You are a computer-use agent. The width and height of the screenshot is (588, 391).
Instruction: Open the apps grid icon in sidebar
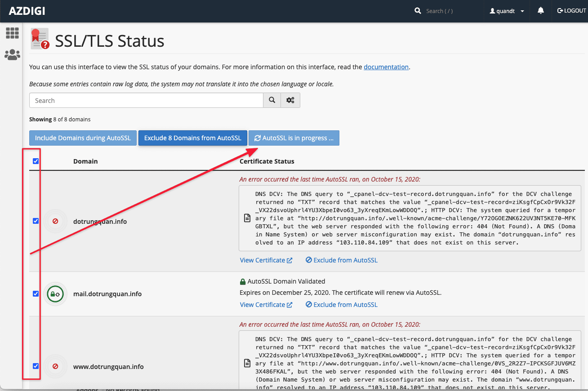12,33
